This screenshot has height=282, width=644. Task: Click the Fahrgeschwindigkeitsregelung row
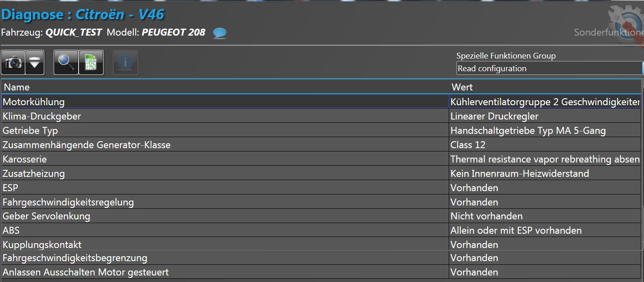[x=68, y=202]
